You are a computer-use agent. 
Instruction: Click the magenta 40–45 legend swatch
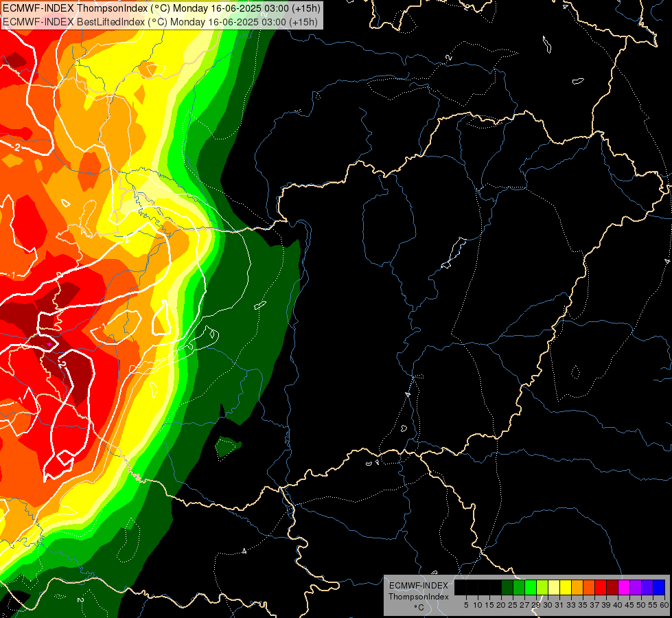pyautogui.click(x=624, y=587)
